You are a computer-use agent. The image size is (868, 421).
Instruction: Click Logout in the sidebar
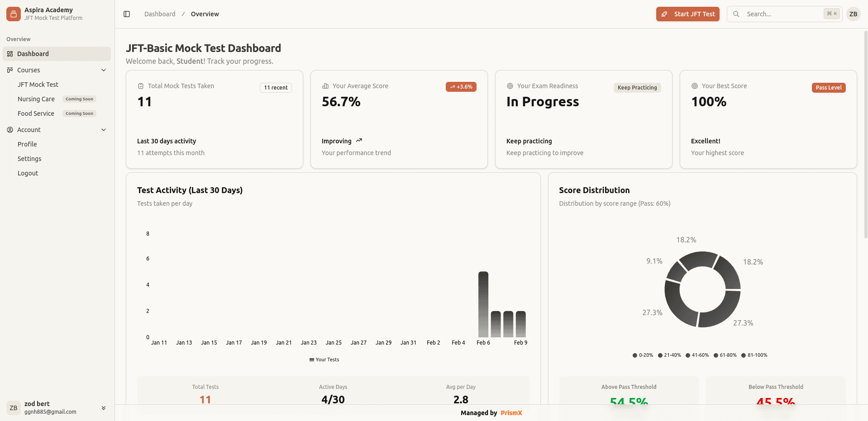point(28,173)
